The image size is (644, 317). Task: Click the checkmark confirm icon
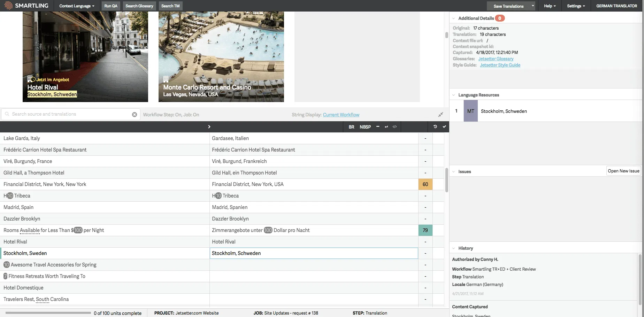[x=444, y=127]
